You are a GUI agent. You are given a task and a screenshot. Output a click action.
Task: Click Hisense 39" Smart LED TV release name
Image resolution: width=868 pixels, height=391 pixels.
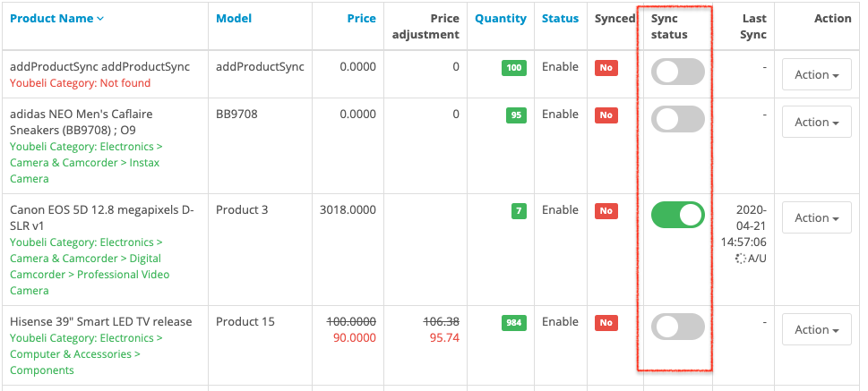(x=100, y=322)
